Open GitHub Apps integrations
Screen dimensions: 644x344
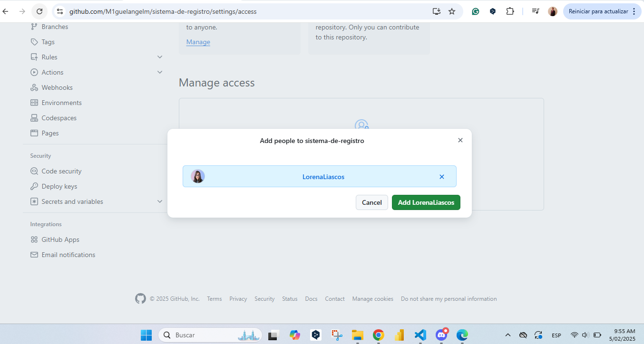coord(60,239)
